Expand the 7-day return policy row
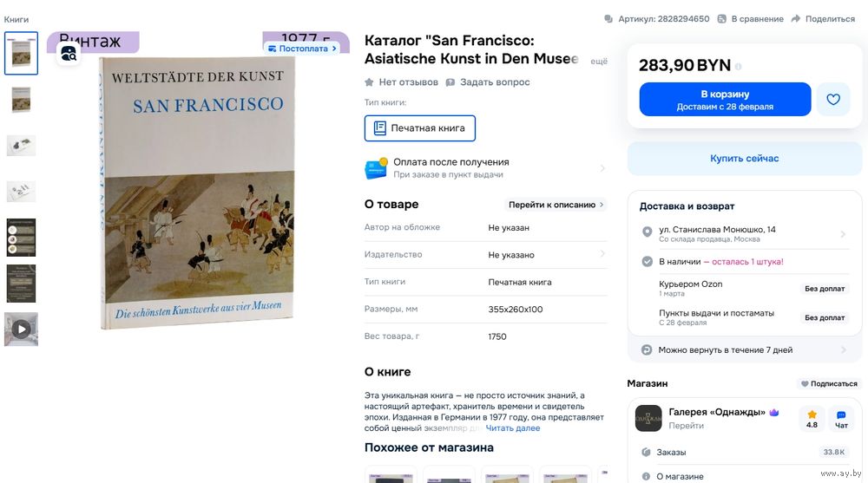868x483 pixels. 745,349
